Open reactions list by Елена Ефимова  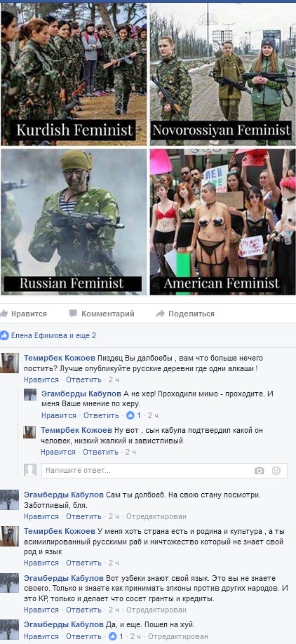[4, 335]
